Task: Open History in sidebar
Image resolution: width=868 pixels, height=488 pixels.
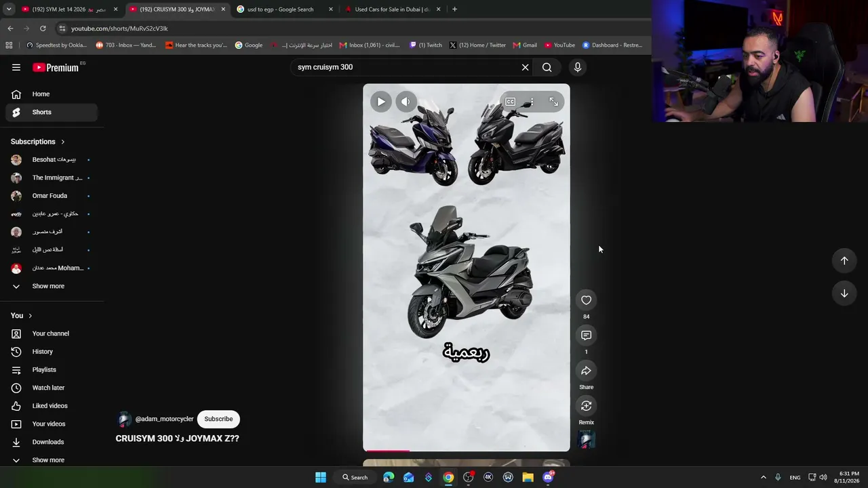Action: [x=52, y=352]
